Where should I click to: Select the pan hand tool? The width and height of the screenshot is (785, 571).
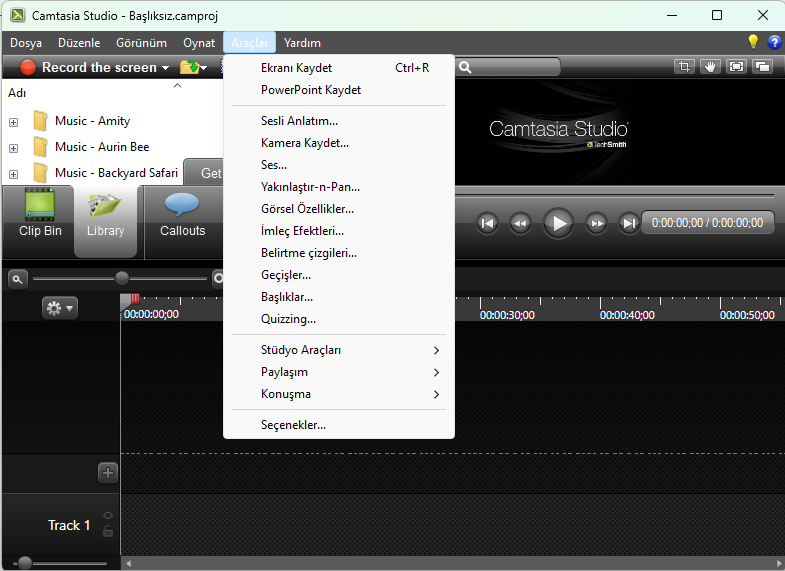(710, 67)
